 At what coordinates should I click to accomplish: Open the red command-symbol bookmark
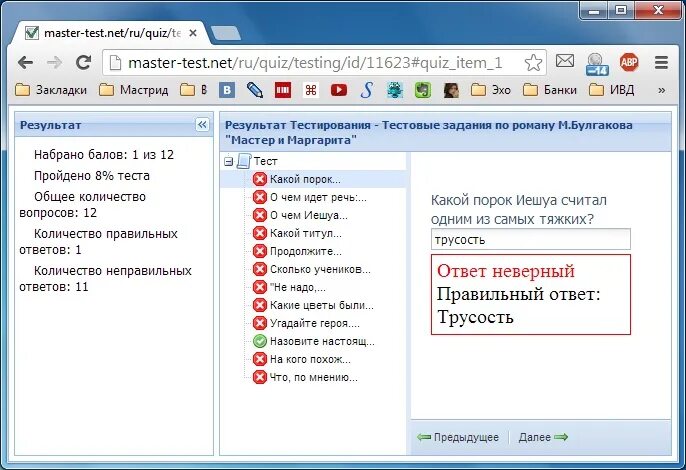coord(311,90)
